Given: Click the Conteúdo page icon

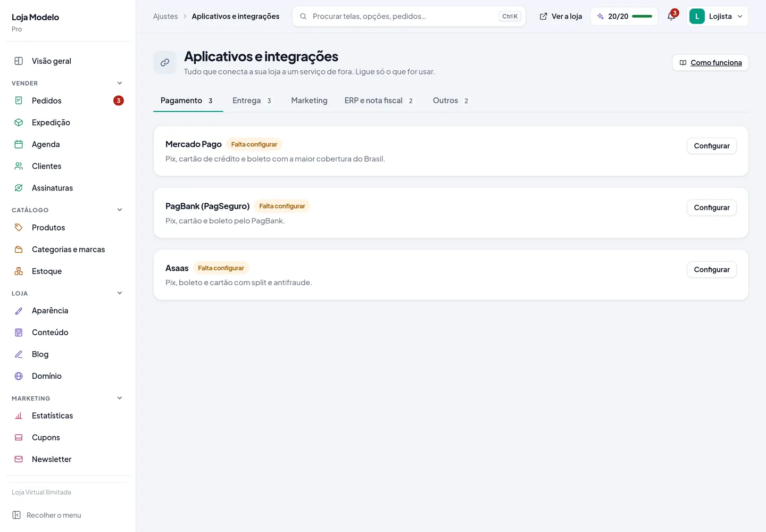Looking at the screenshot, I should coord(19,332).
